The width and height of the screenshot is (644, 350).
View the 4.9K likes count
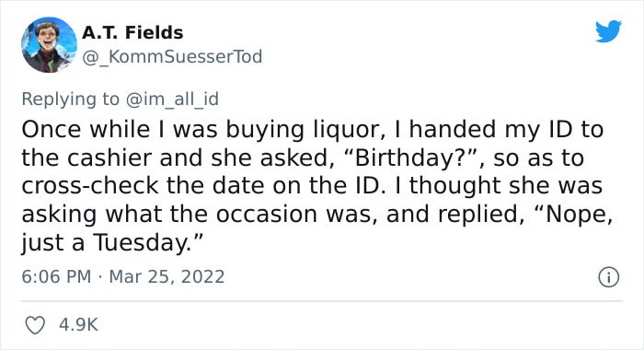(78, 324)
